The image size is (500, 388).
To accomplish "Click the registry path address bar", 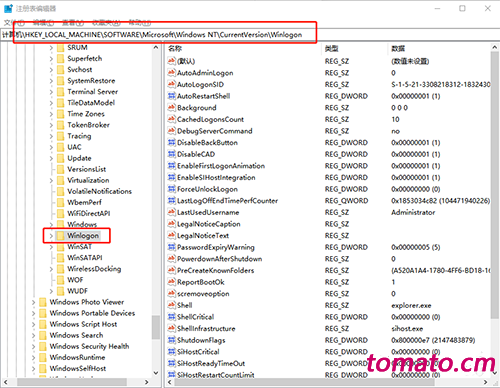I will click(x=250, y=35).
